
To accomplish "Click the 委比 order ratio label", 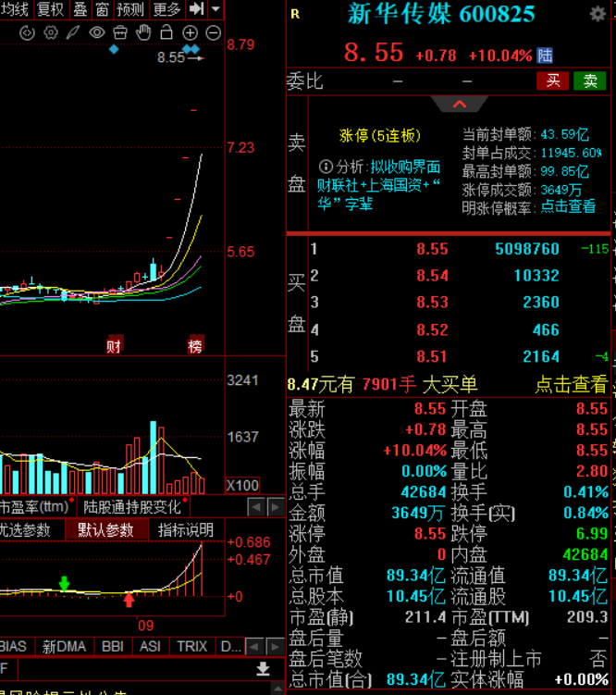I will click(305, 81).
